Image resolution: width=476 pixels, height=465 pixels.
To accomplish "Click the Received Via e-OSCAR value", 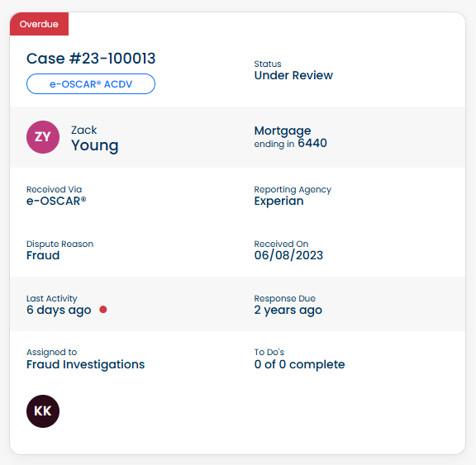I will coord(56,201).
